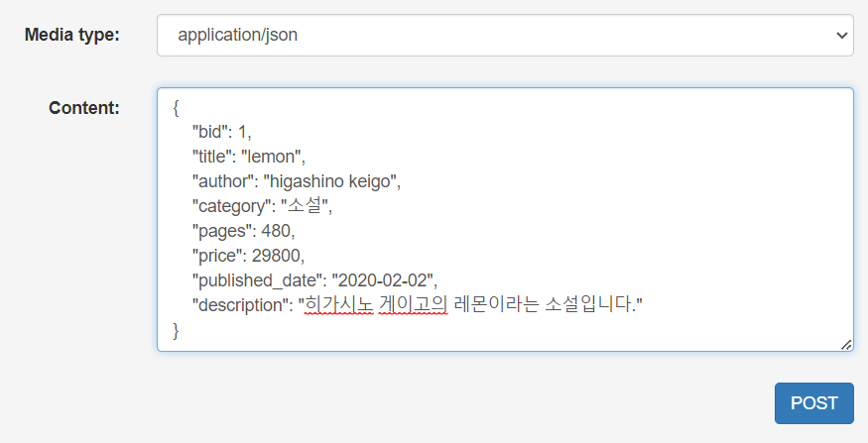Image resolution: width=868 pixels, height=443 pixels.
Task: Click the "pages": 480 line
Action: (x=243, y=231)
